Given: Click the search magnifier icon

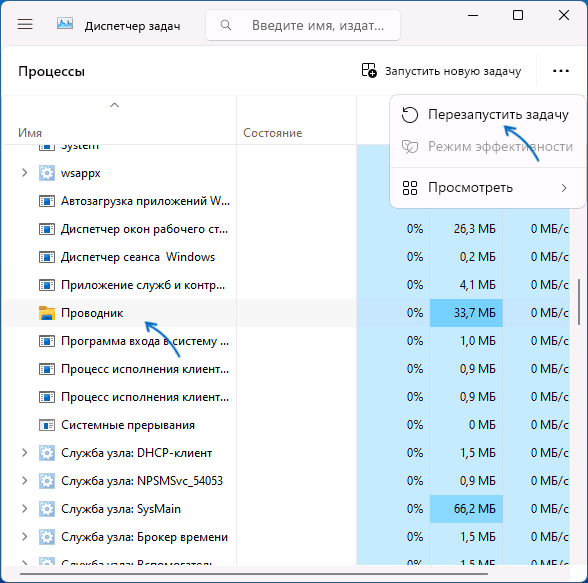Looking at the screenshot, I should 226,25.
